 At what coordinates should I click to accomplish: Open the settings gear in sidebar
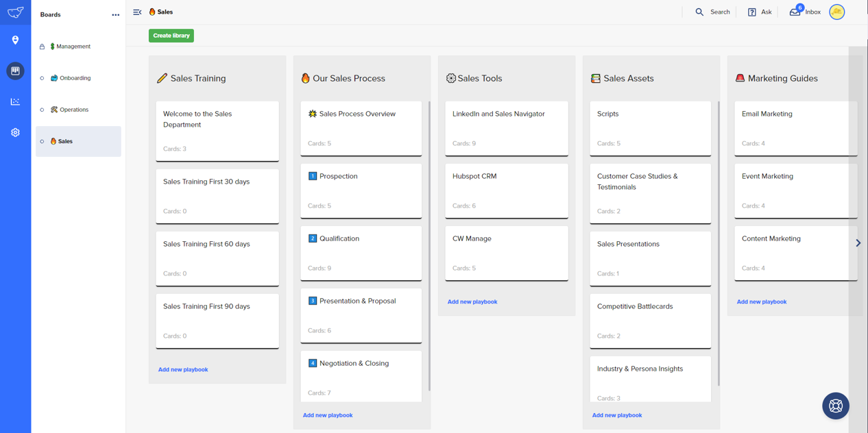coord(15,132)
